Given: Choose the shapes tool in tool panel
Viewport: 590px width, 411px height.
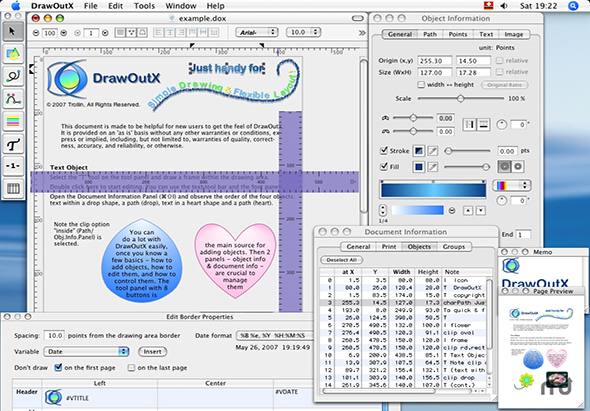Looking at the screenshot, I should 13,54.
